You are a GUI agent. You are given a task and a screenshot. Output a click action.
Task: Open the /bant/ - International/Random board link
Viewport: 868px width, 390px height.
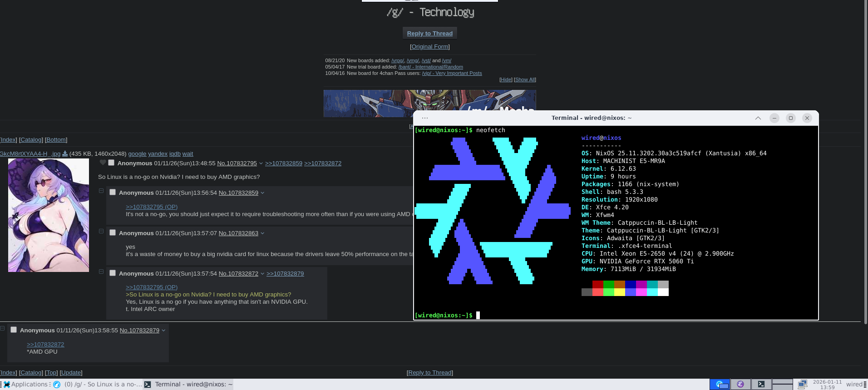point(431,67)
